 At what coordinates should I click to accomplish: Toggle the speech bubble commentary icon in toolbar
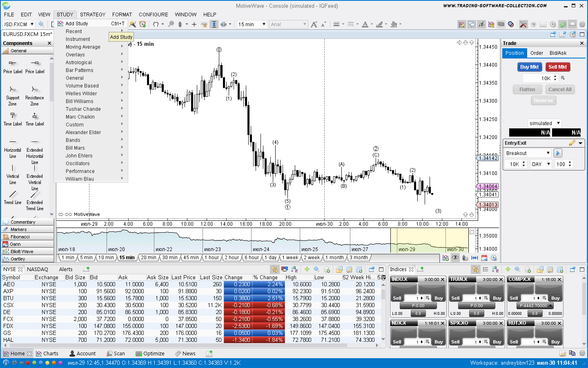472,25
